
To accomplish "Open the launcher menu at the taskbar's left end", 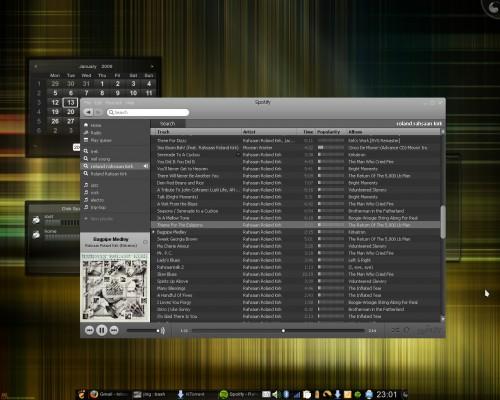I will (82, 394).
